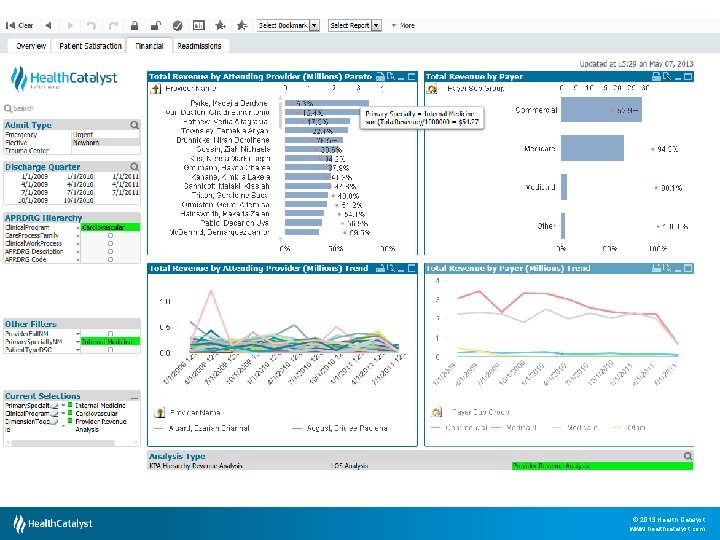Unlock selections with the open padlock icon
This screenshot has width=720, height=540.
[x=156, y=25]
